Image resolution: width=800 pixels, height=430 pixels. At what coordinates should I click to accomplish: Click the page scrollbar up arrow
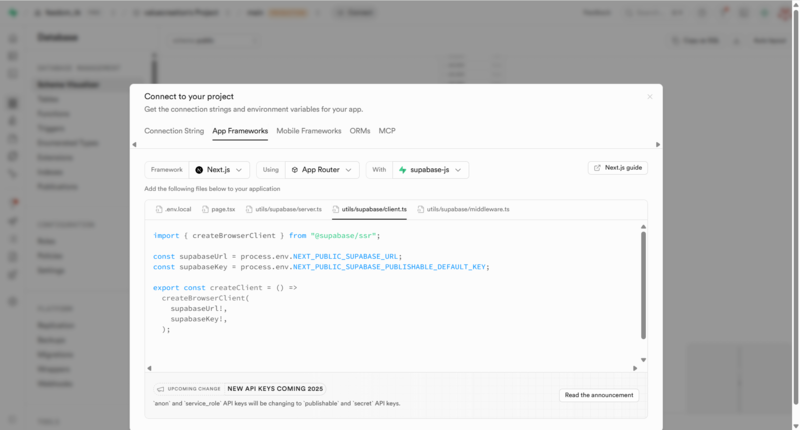coord(796,4)
